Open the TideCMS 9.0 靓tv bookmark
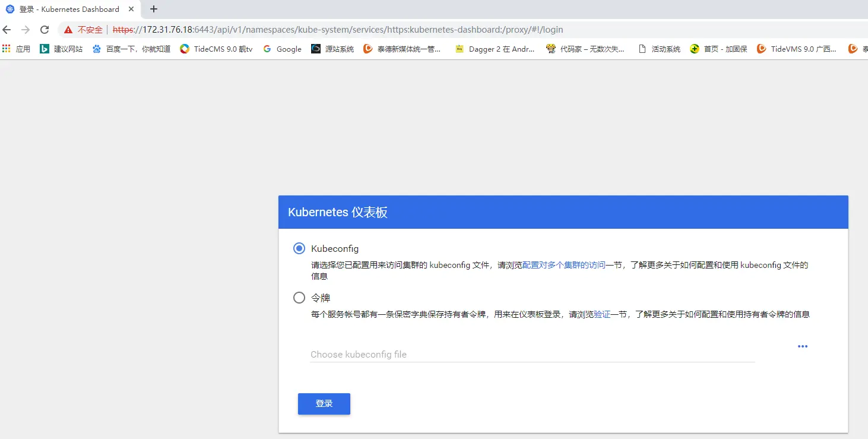This screenshot has width=868, height=439. [216, 49]
